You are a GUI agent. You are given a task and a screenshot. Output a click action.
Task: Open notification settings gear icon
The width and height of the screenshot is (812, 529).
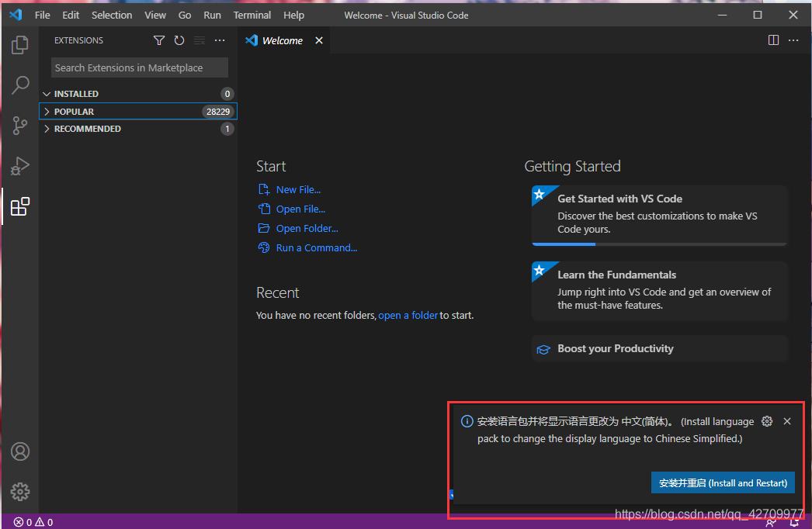coord(767,421)
